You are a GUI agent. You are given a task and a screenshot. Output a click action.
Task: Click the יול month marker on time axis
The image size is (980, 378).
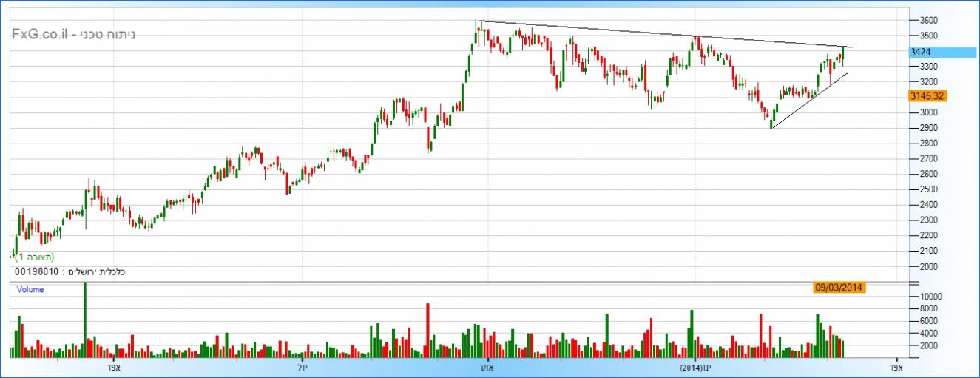(302, 366)
